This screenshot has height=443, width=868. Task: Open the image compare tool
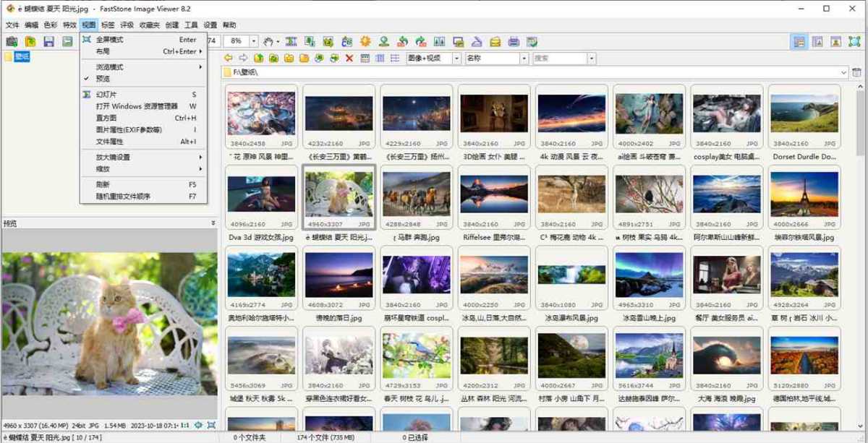[x=439, y=42]
